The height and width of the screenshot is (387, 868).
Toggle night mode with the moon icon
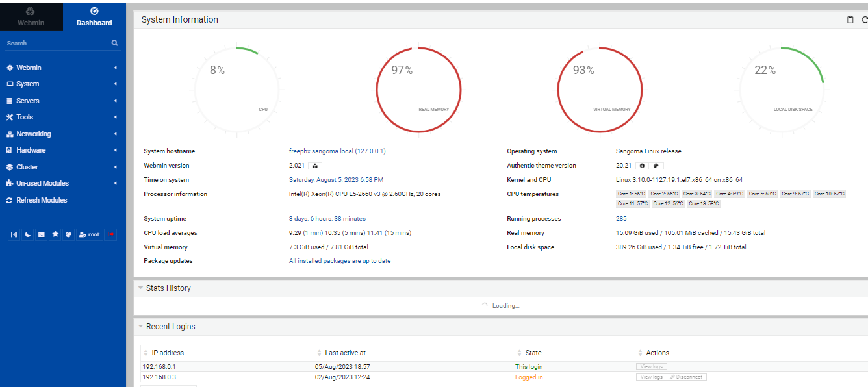tap(27, 234)
